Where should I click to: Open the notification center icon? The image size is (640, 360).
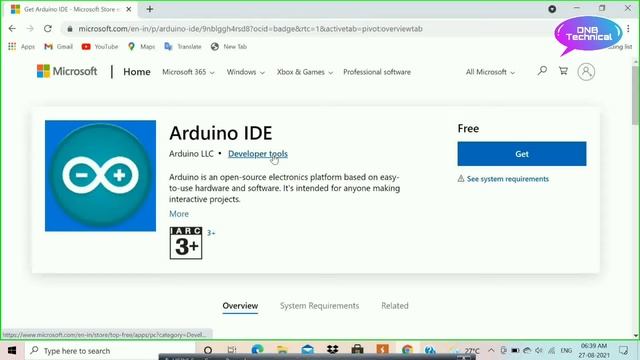(x=624, y=351)
